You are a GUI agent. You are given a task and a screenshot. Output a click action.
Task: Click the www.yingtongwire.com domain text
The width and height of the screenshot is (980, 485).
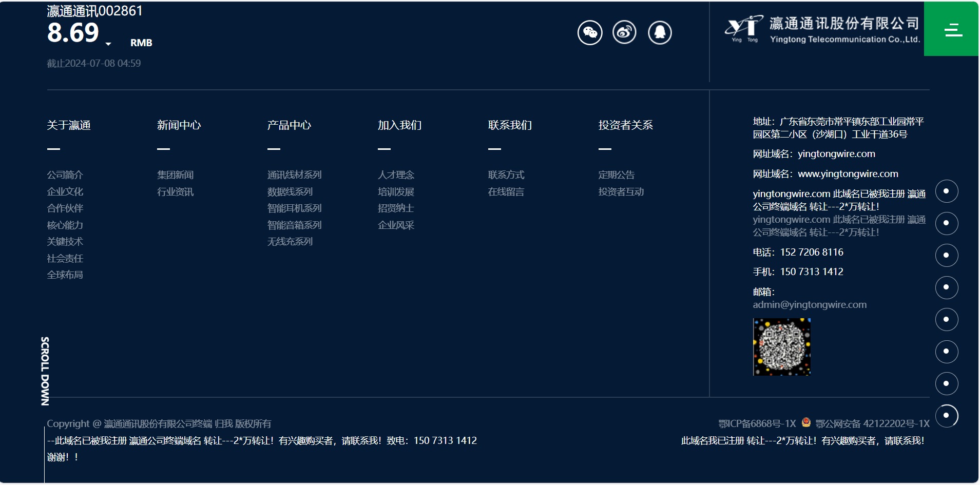tap(848, 174)
